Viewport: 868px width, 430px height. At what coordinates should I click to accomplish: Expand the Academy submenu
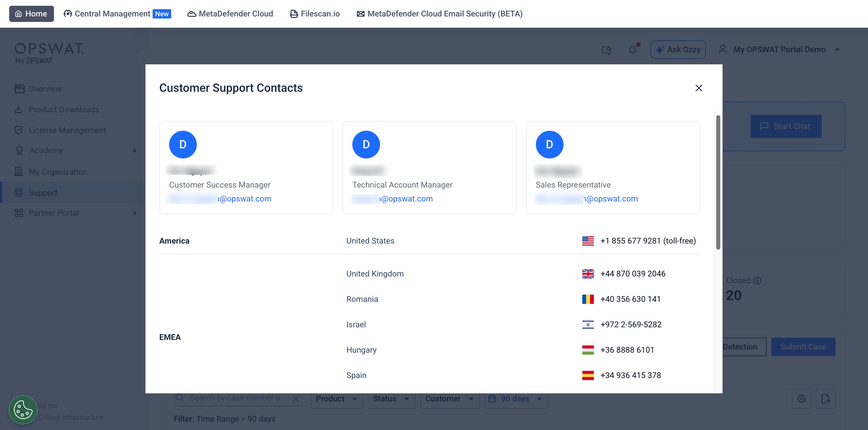click(x=135, y=151)
